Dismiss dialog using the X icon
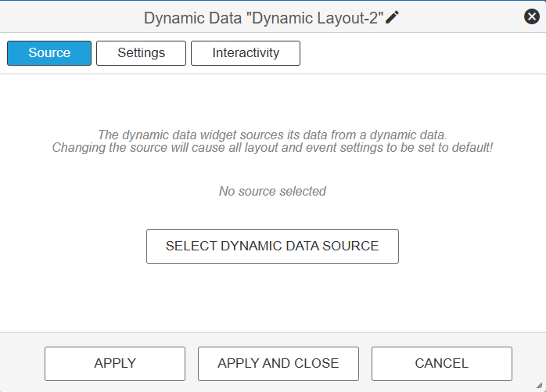 click(532, 16)
